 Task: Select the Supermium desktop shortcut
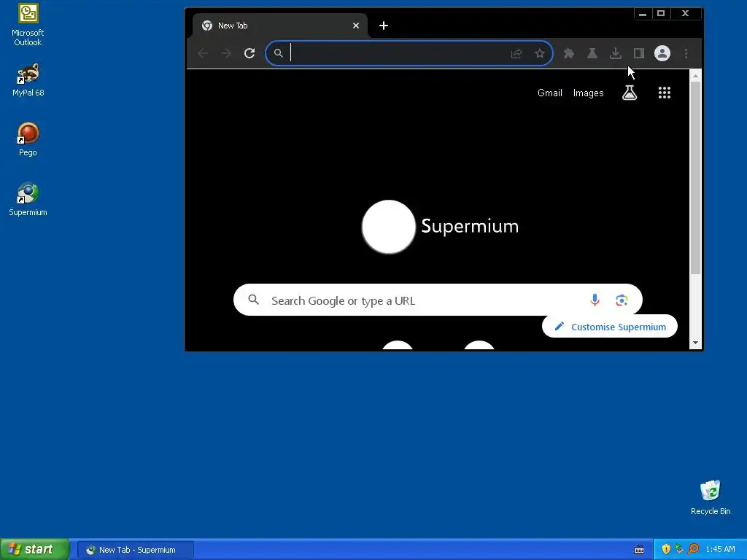(x=28, y=200)
